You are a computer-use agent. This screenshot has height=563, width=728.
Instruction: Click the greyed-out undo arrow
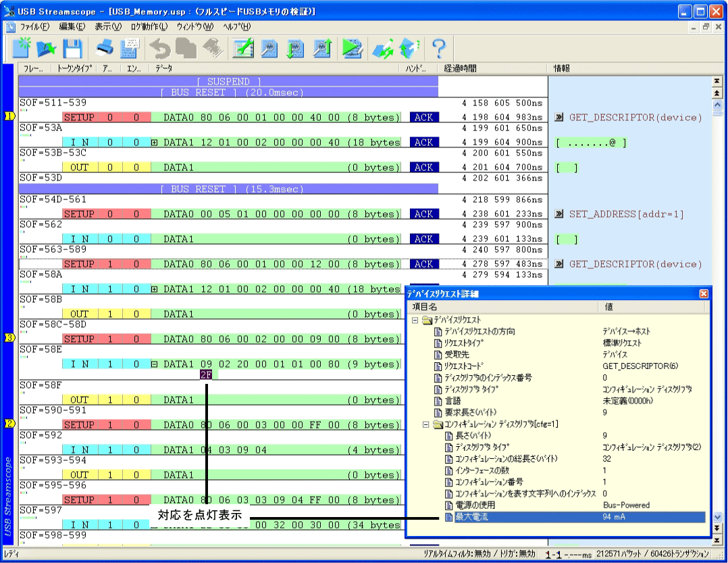coord(160,48)
